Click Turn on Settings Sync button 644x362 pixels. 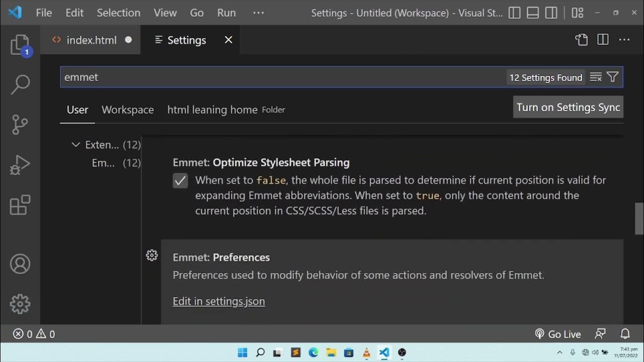(568, 107)
